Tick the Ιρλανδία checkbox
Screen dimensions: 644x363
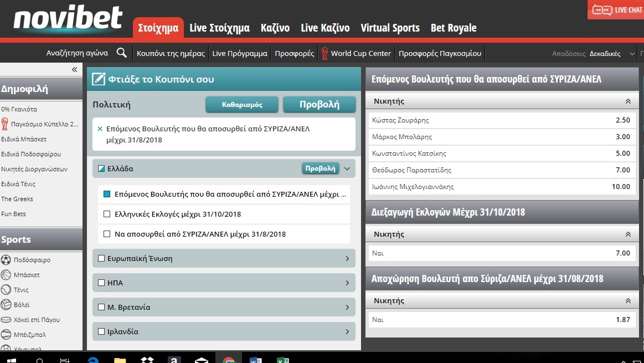click(x=101, y=331)
